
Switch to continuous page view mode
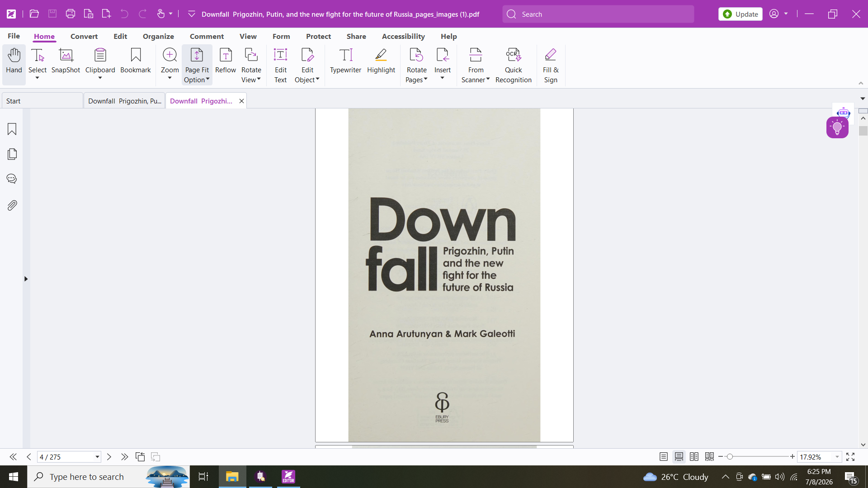[679, 457]
